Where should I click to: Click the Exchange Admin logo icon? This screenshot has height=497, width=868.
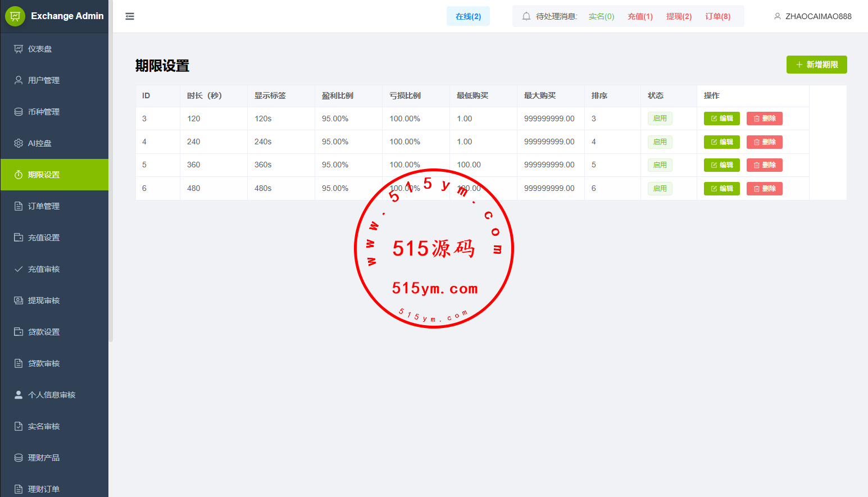tap(15, 16)
